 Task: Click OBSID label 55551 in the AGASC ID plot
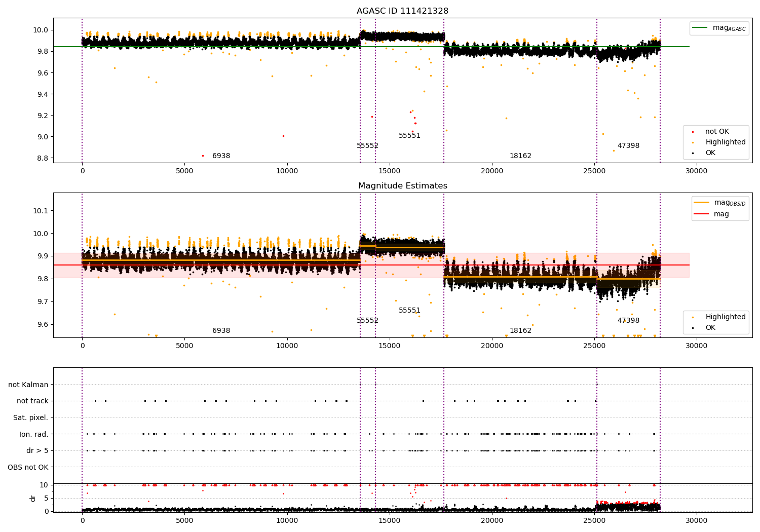click(409, 136)
